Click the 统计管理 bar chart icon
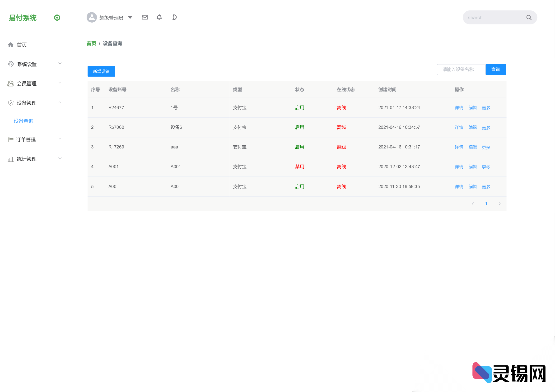The image size is (555, 392). 11,159
